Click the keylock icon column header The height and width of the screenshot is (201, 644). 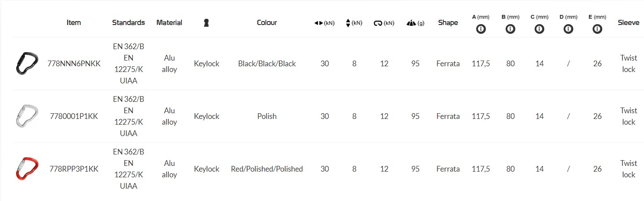click(x=206, y=23)
